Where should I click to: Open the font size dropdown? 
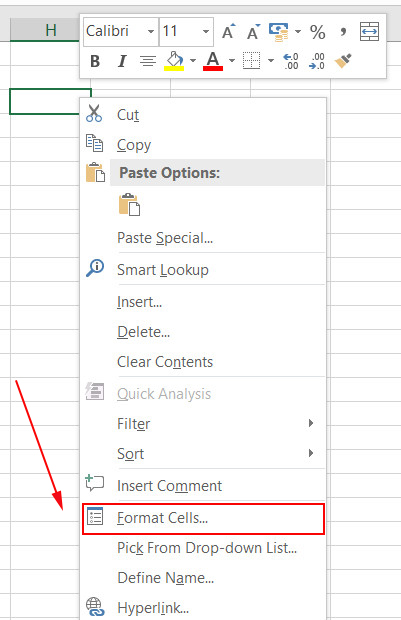(x=206, y=31)
